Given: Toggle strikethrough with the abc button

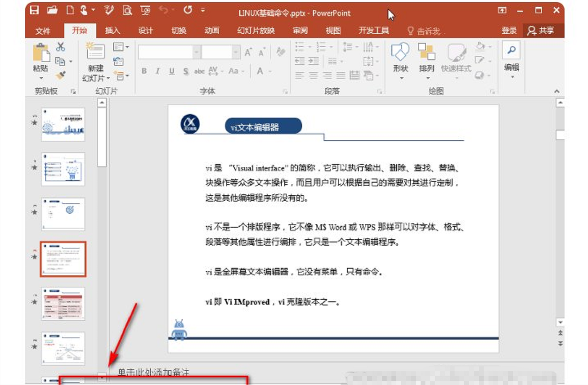Looking at the screenshot, I should [199, 72].
